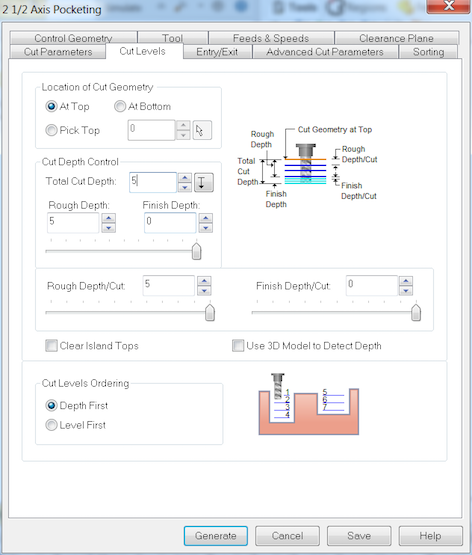Click the Rough Depth/Cut slider handle
The height and width of the screenshot is (555, 472).
(x=210, y=312)
